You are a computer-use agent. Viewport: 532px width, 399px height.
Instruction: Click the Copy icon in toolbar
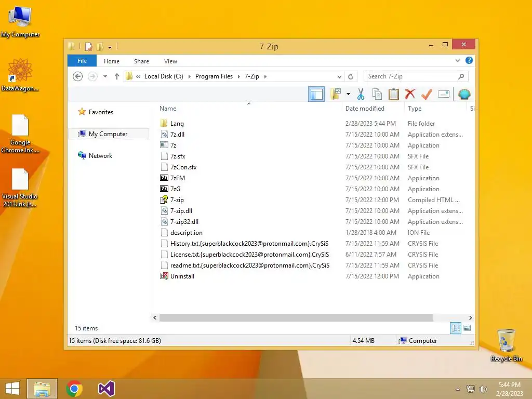(x=377, y=94)
